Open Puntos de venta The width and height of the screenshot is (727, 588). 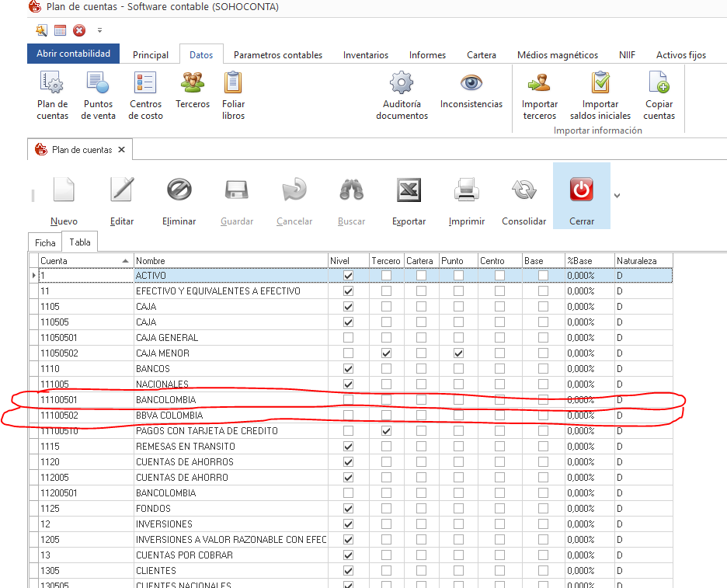tap(99, 83)
